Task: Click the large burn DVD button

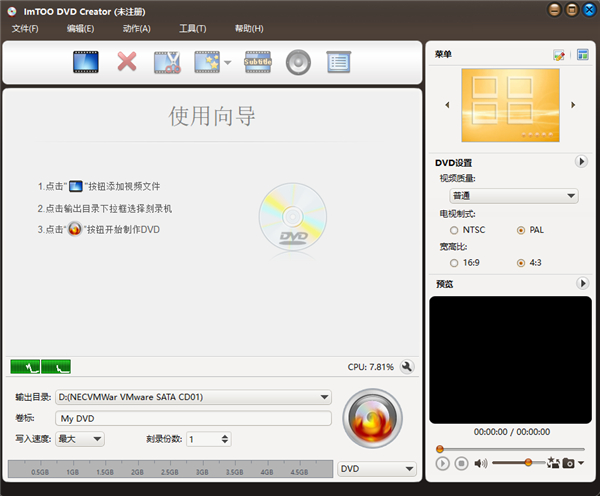Action: point(372,420)
